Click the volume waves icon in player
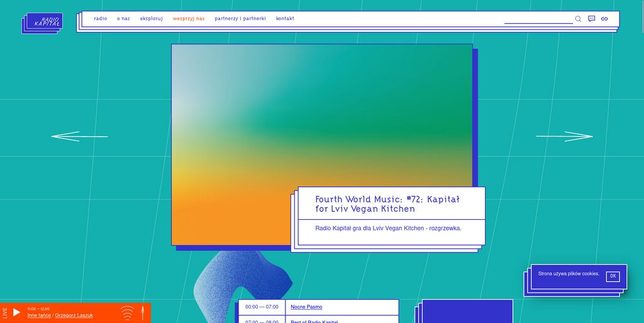Screen dimensions: 644x323 click(x=127, y=313)
